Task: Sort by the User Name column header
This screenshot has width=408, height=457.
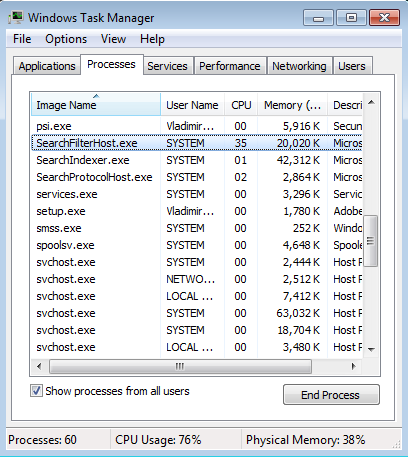Action: [192, 105]
